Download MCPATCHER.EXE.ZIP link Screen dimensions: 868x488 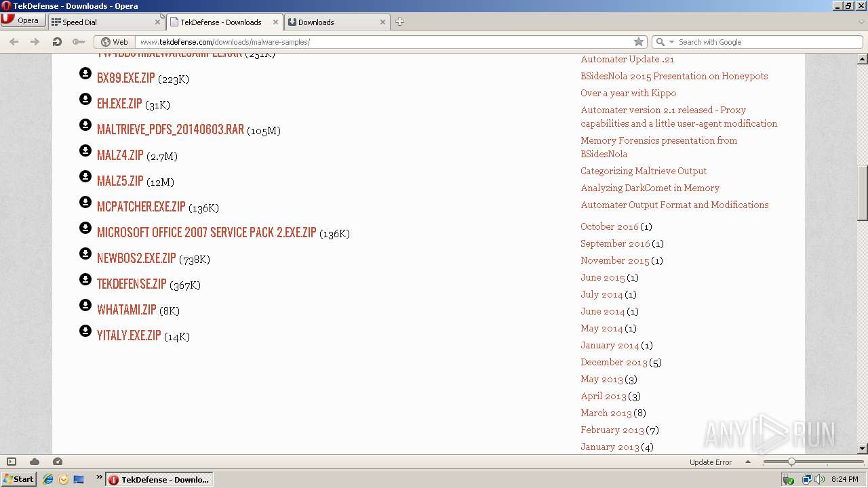[141, 207]
